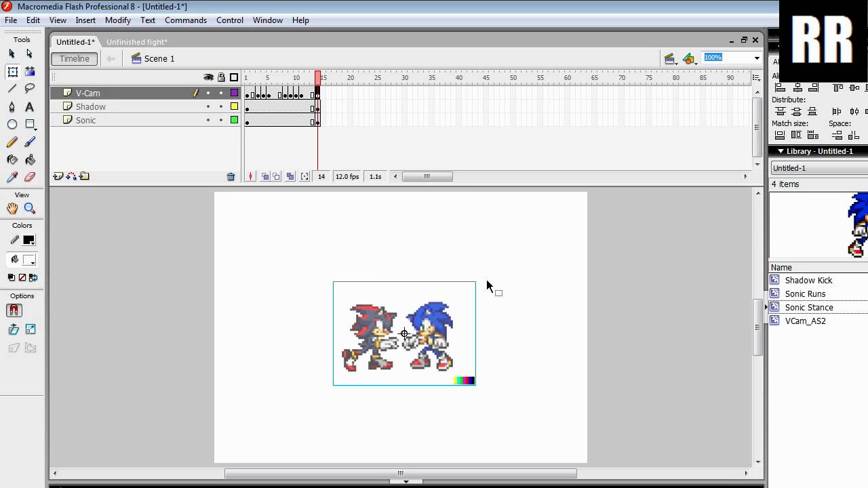
Task: Click Distribute top edge icon
Action: pos(780,111)
